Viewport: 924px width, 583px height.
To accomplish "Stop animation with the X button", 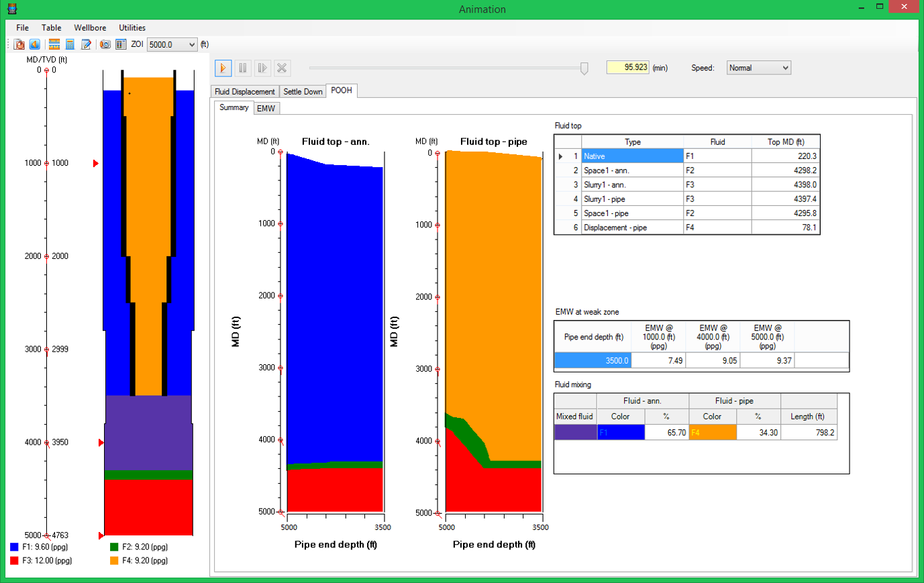I will tap(282, 68).
